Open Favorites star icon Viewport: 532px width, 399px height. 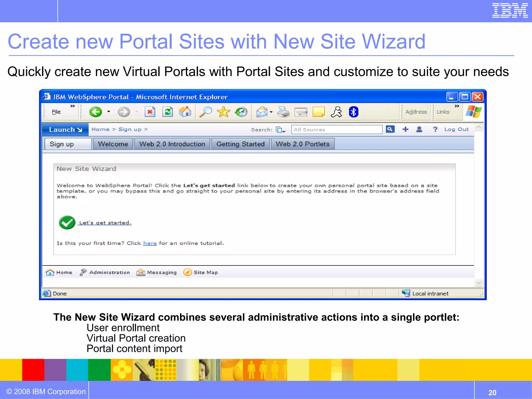coord(223,112)
